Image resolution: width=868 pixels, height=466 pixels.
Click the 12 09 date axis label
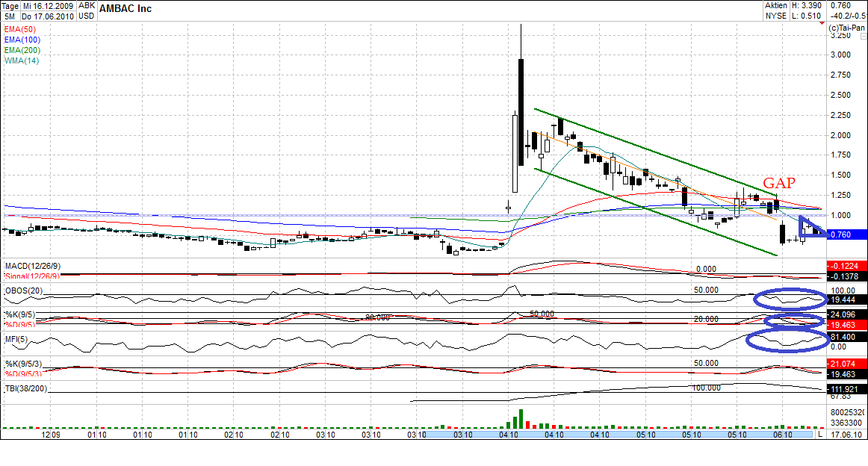(x=51, y=435)
